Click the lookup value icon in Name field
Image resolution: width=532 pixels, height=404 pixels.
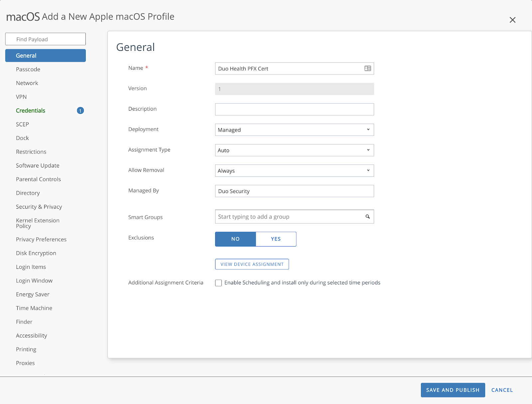tap(367, 68)
